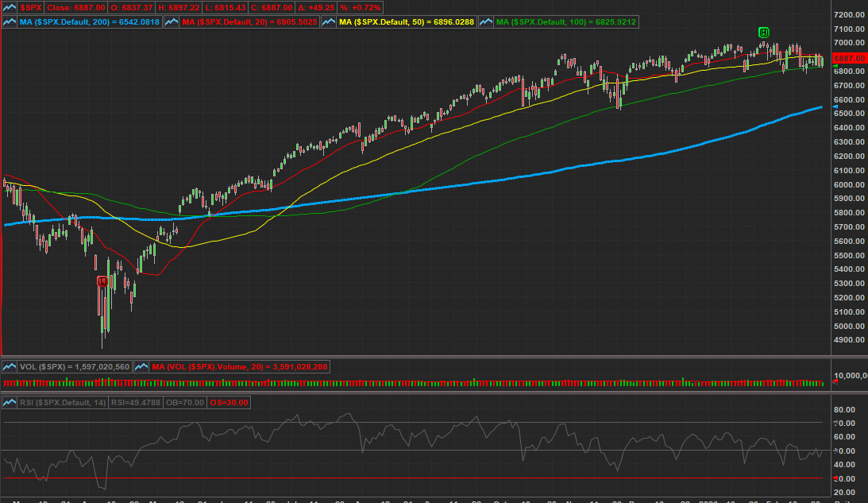868x503 pixels.
Task: Click the icon beside the yellow 50-period MA label
Action: (329, 22)
